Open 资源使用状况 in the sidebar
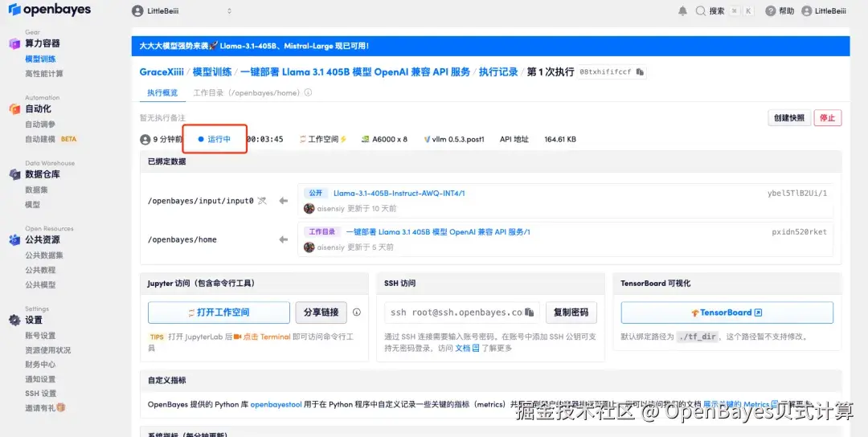 [x=48, y=350]
